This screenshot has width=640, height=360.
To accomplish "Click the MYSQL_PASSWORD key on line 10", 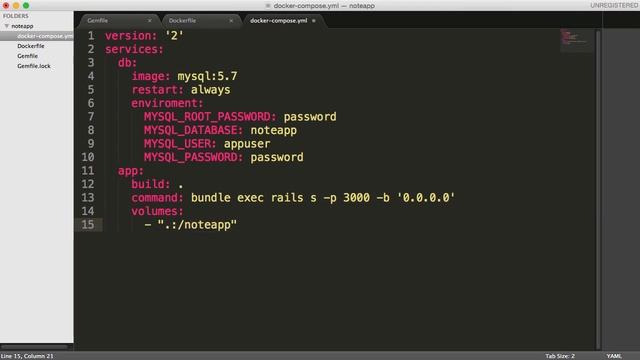I will (x=193, y=157).
